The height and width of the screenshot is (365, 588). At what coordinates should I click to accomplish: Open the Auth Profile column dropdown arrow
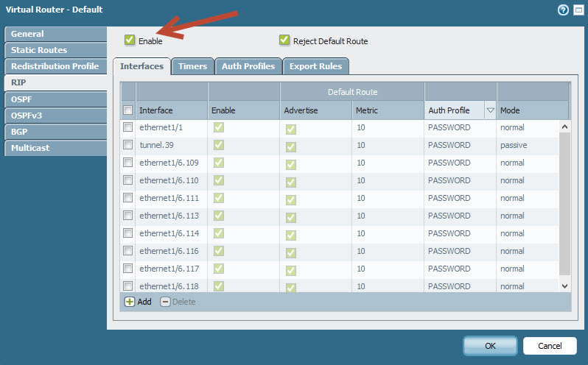pos(490,110)
